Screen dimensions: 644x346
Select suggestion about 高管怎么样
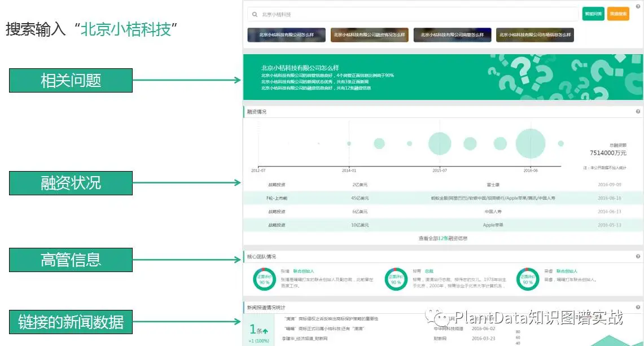[452, 35]
